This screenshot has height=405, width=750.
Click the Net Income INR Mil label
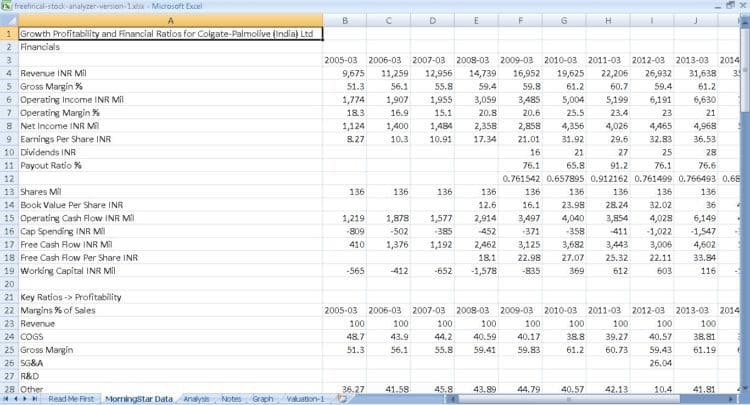click(x=59, y=126)
